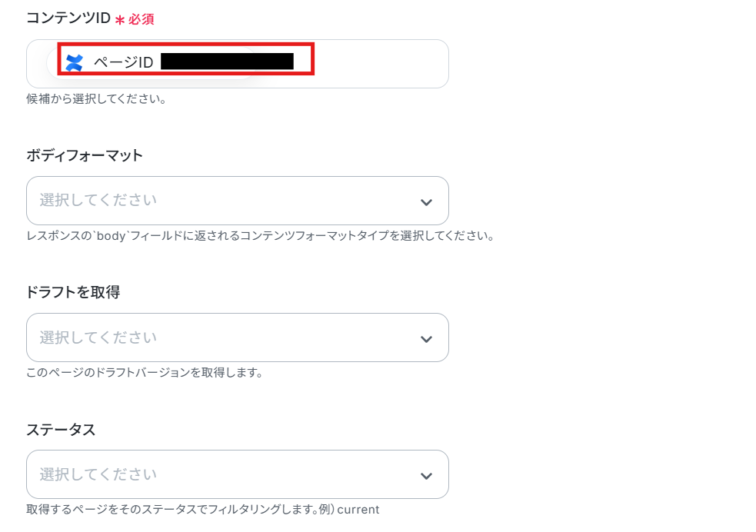The height and width of the screenshot is (532, 756).
Task: Click the Confluence icon in the ページID chip
Action: 75,62
